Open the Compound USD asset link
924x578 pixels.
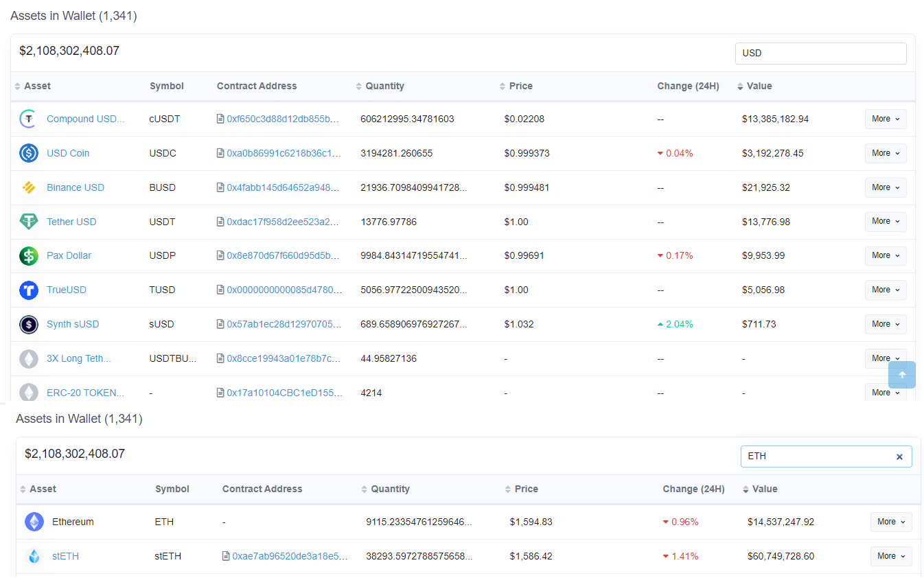point(86,119)
